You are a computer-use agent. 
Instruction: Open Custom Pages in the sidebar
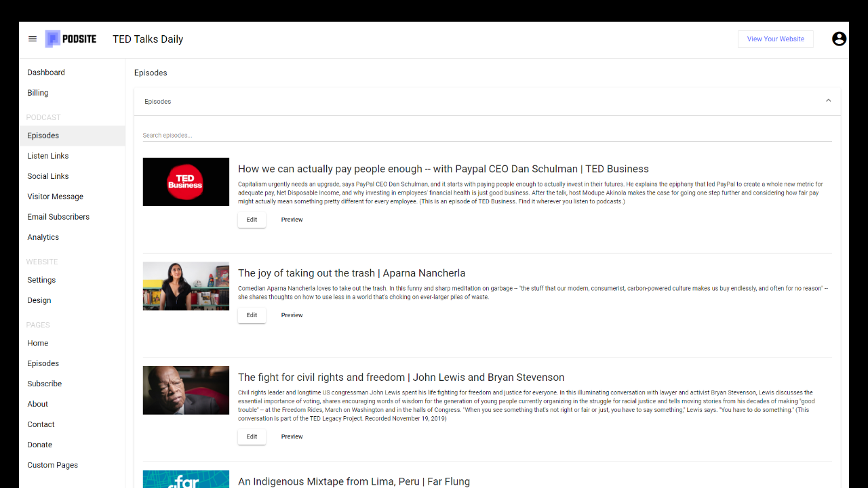pyautogui.click(x=53, y=465)
